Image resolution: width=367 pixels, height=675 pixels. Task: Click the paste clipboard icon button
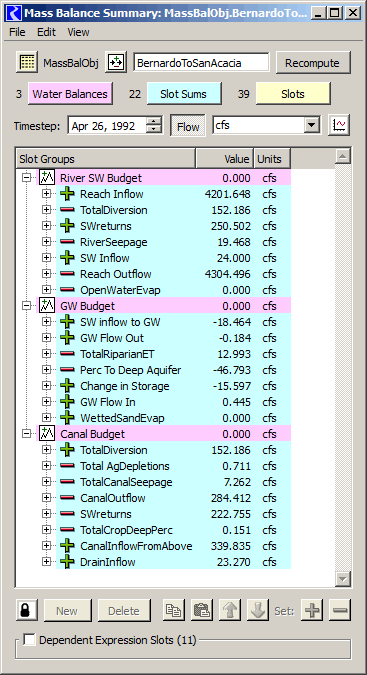[201, 610]
